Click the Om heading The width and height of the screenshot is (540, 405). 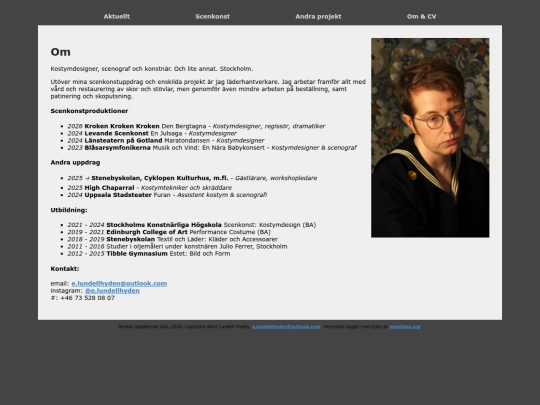point(61,52)
